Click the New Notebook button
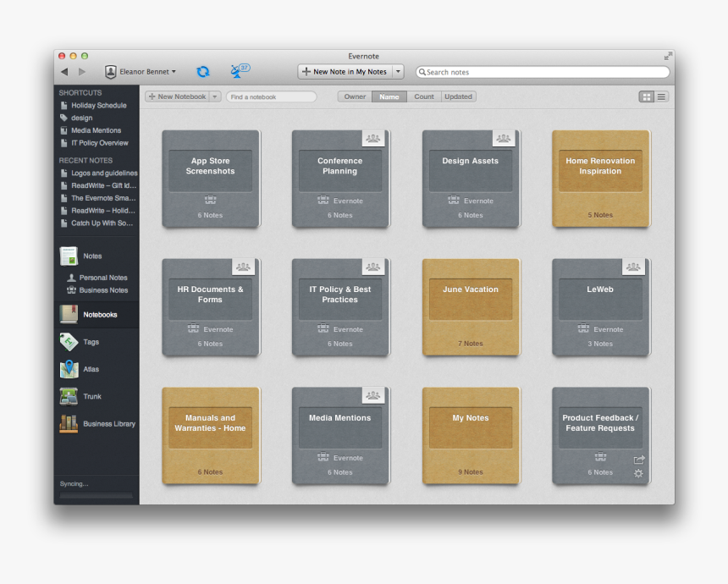This screenshot has width=728, height=584. pos(178,96)
